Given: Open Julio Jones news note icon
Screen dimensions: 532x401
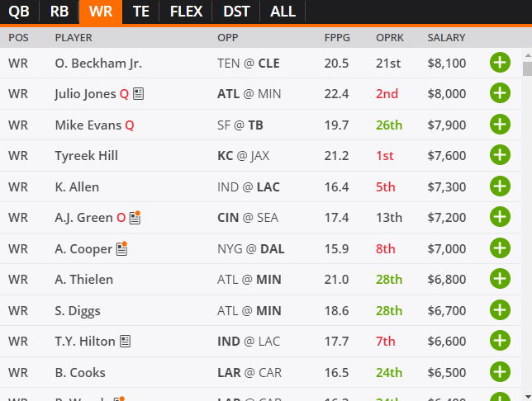Looking at the screenshot, I should [138, 93].
